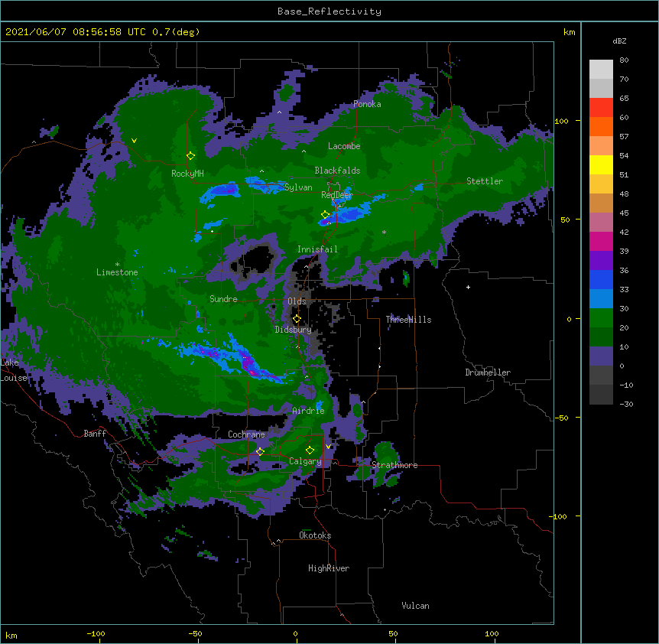This screenshot has height=644, width=659.
Task: Select the RockyMH label
Action: (x=187, y=174)
